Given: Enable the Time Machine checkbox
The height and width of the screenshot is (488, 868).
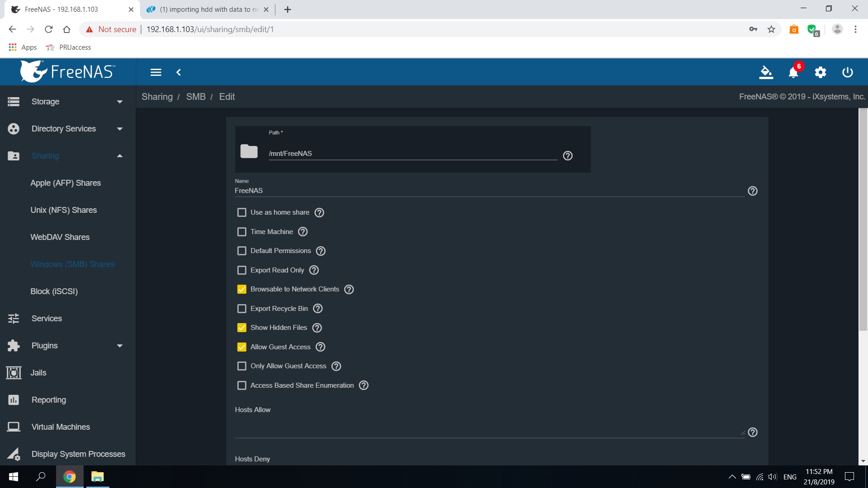Looking at the screenshot, I should click(x=242, y=232).
